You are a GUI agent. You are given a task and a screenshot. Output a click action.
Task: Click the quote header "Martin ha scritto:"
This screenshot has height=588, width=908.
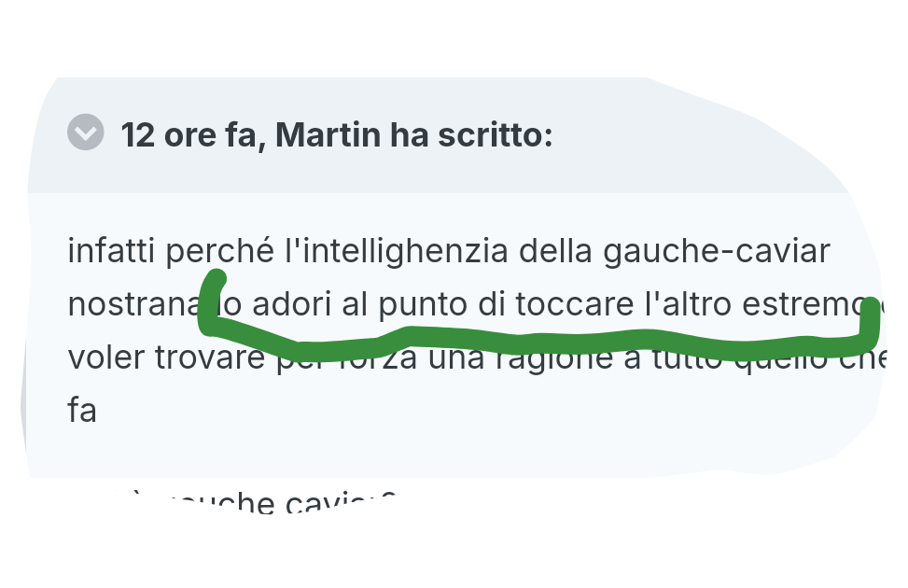414,135
